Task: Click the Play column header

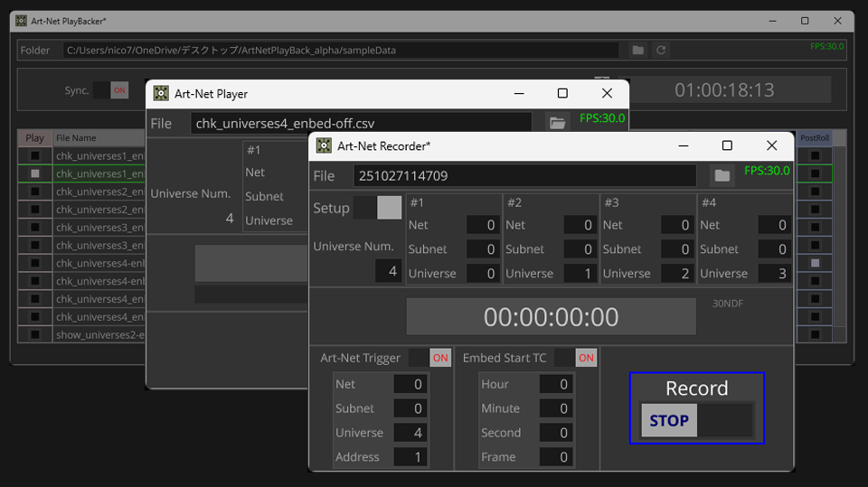Action: click(x=34, y=138)
